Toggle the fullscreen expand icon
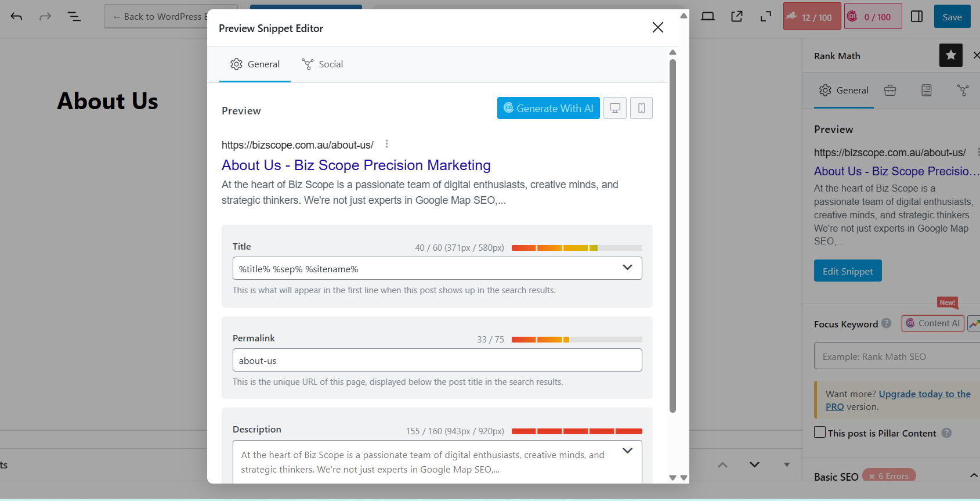980x501 pixels. [766, 16]
